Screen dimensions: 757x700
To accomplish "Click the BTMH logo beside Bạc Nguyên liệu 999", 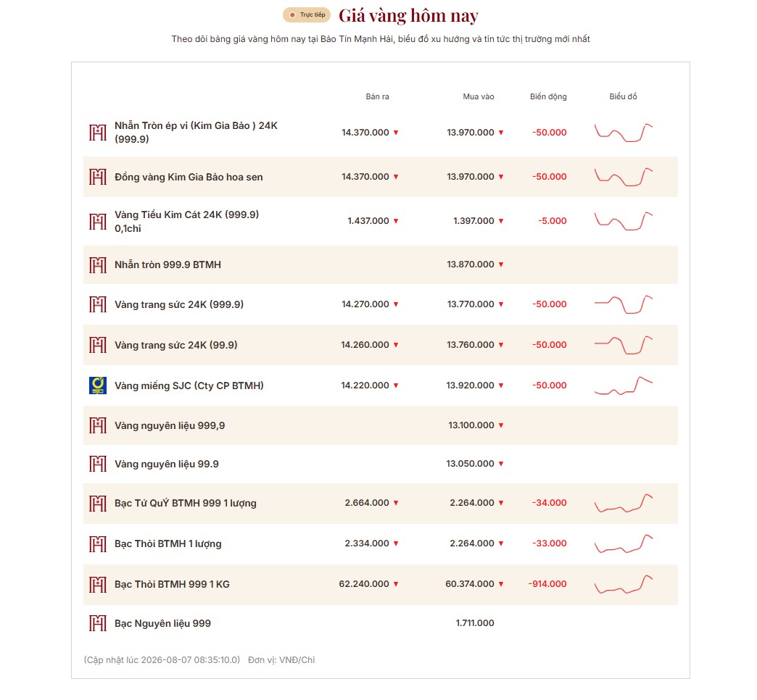I will [97, 623].
